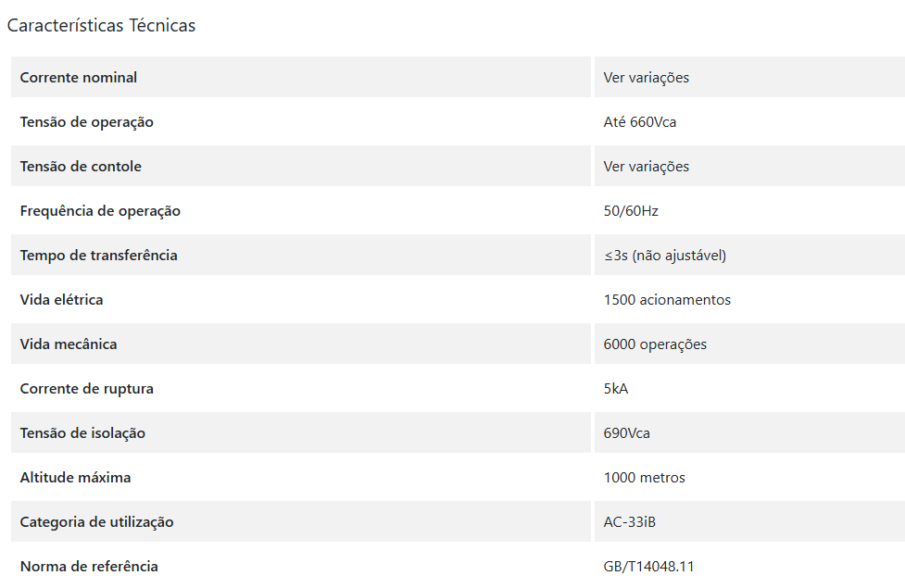
Task: Select the 'Corrente nominal' label cell
Action: 79,78
